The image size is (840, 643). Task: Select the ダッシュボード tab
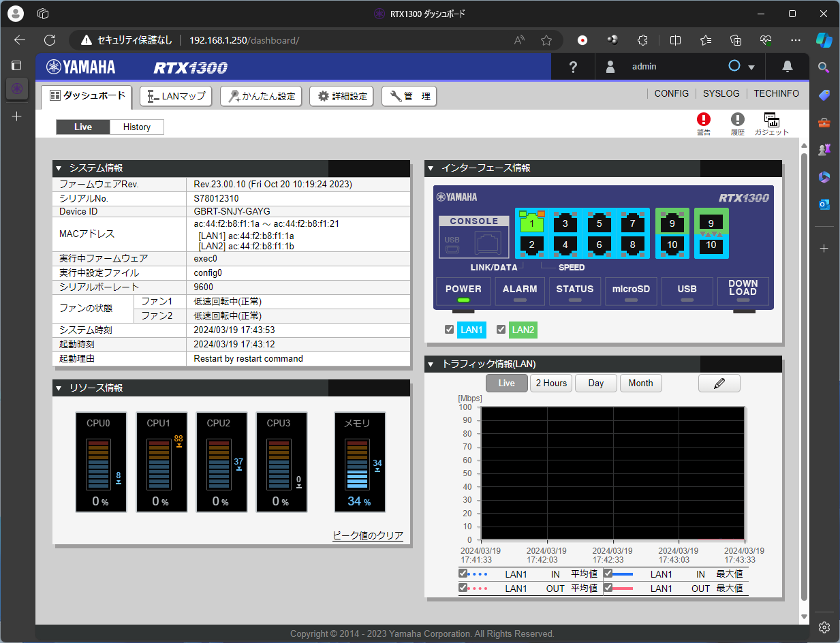87,96
